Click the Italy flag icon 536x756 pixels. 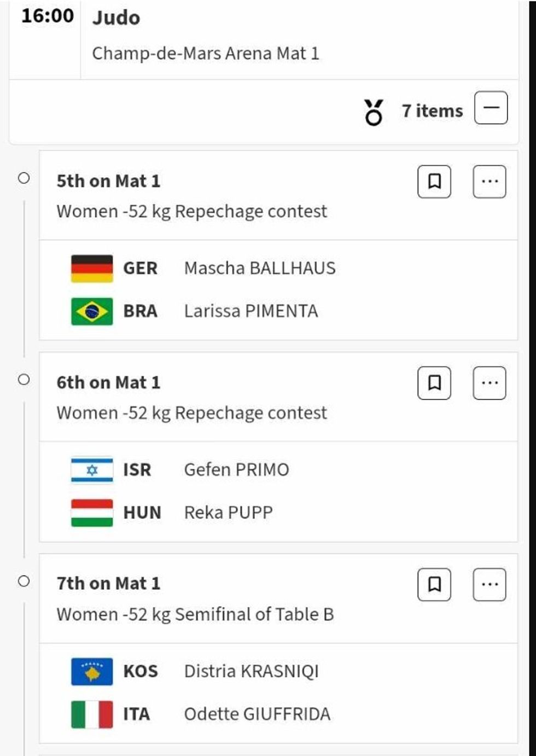(92, 714)
